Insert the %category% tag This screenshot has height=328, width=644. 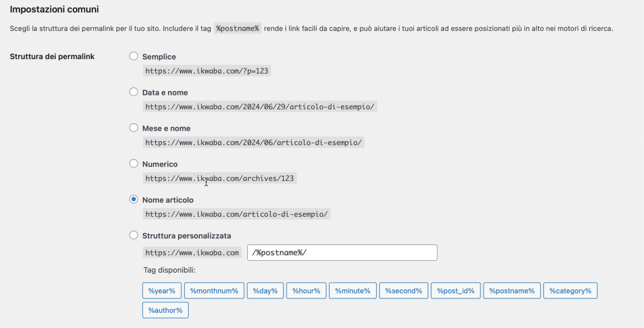570,291
